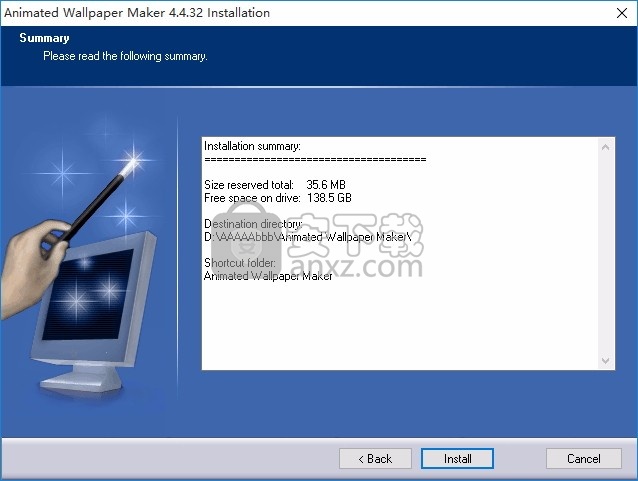Image resolution: width=638 pixels, height=481 pixels.
Task: Click the installer window title bar text
Action: (137, 13)
